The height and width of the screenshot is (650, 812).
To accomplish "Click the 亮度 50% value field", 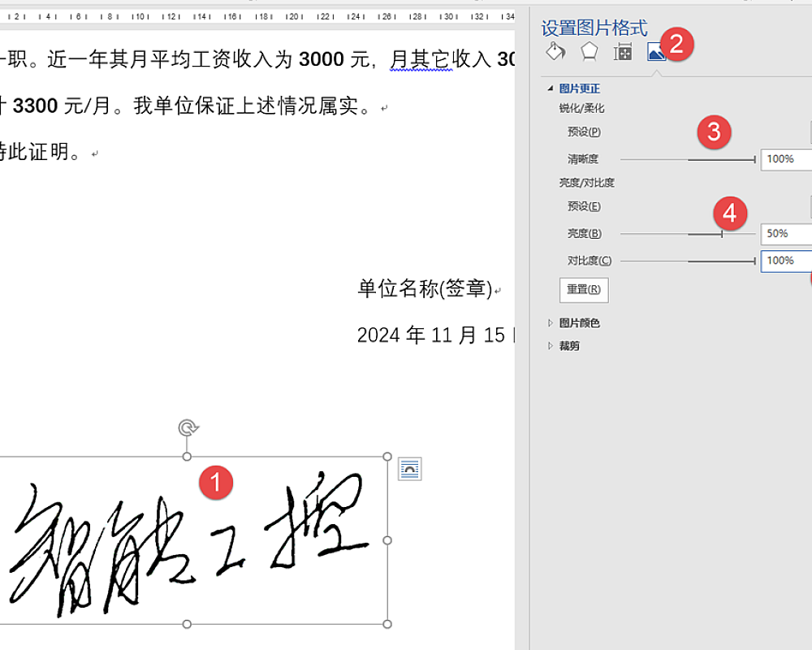I will pyautogui.click(x=784, y=234).
